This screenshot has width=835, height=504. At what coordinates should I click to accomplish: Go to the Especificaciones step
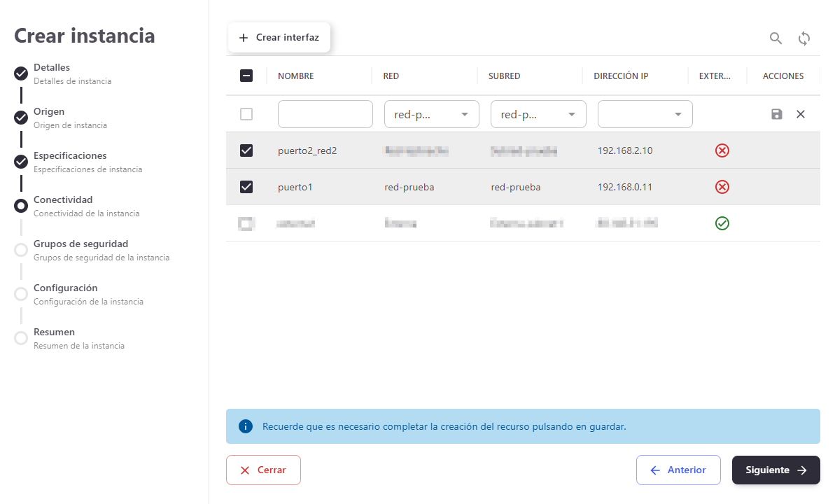pyautogui.click(x=70, y=156)
